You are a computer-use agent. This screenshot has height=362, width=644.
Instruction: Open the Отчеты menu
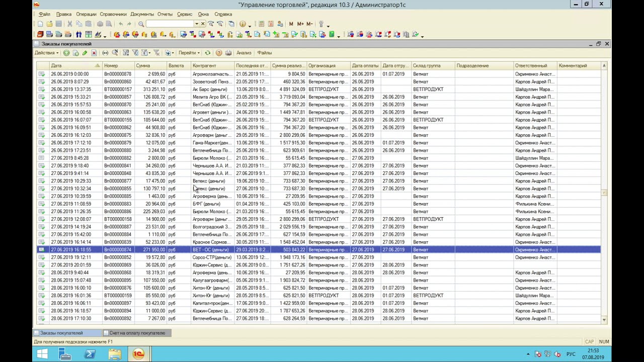click(x=165, y=14)
